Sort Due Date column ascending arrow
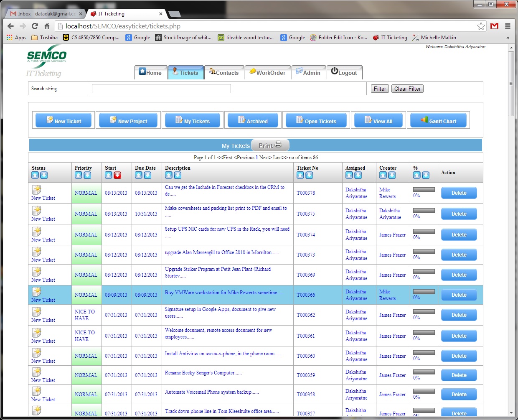 pos(139,176)
